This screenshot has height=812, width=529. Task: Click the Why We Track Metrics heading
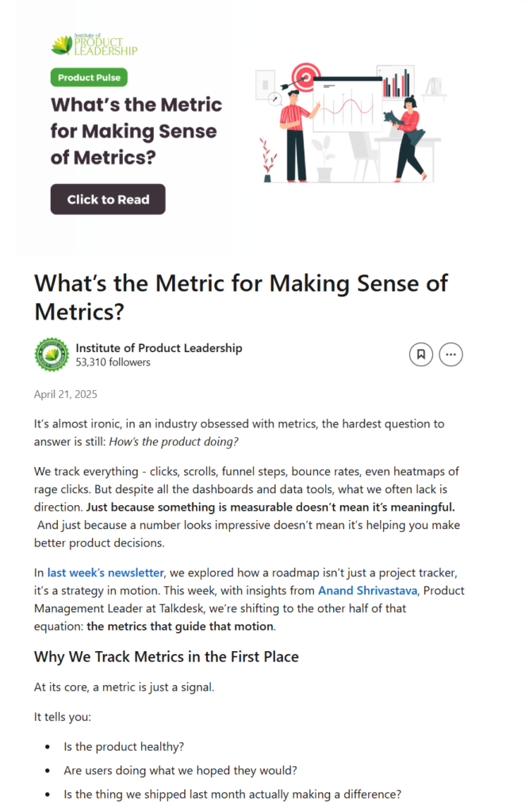tap(167, 657)
